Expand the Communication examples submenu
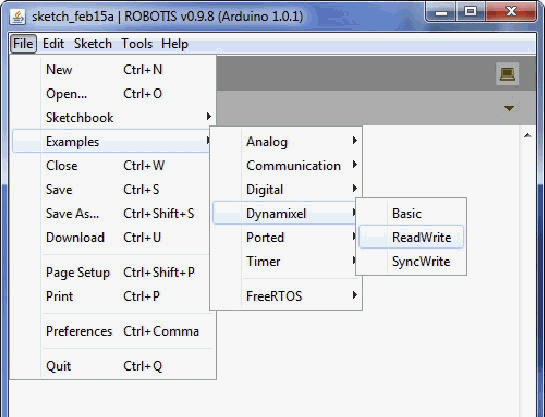The width and height of the screenshot is (545, 417). click(287, 165)
